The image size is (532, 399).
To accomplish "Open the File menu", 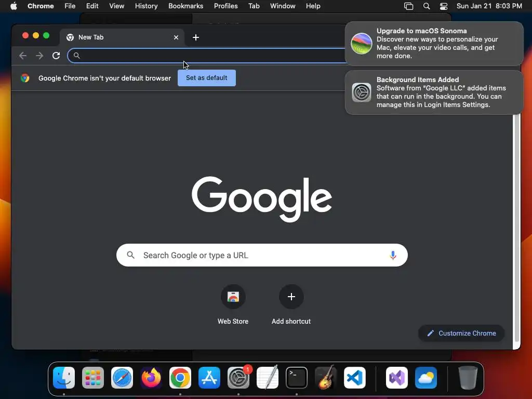I will [x=70, y=6].
